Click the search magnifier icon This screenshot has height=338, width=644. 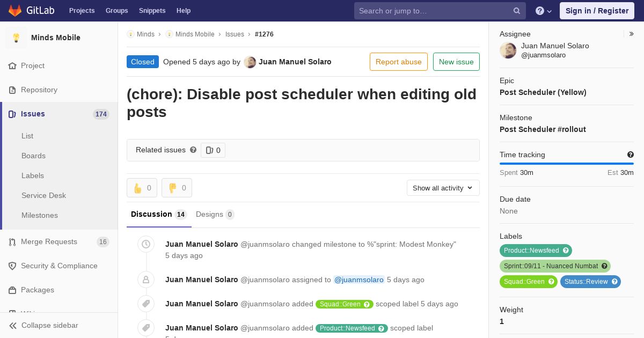point(517,11)
